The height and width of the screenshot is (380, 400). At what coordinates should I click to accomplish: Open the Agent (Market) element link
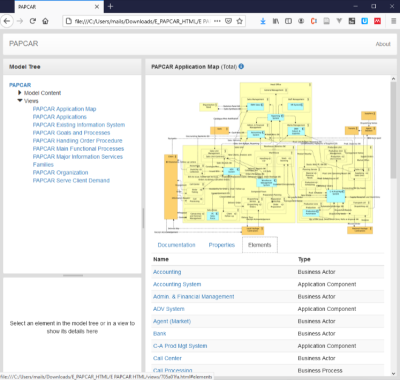coord(172,321)
